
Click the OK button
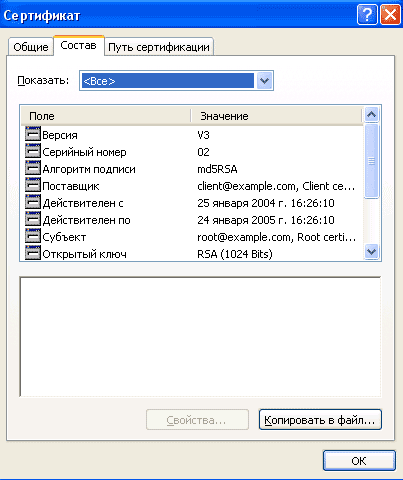click(359, 461)
